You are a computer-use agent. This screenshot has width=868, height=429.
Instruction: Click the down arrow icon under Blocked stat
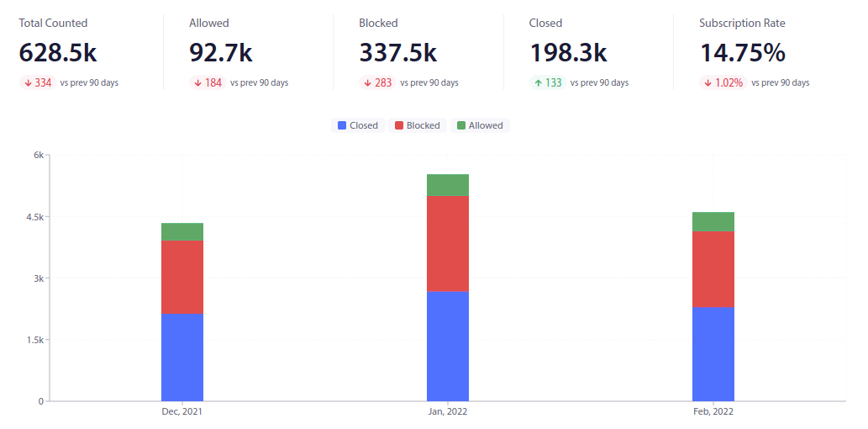[x=368, y=82]
